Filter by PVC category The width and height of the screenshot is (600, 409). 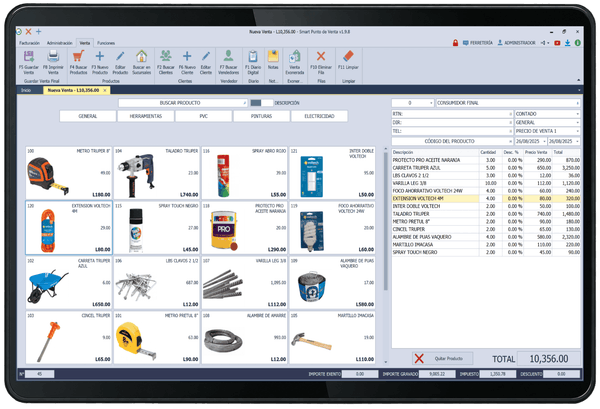click(x=204, y=116)
